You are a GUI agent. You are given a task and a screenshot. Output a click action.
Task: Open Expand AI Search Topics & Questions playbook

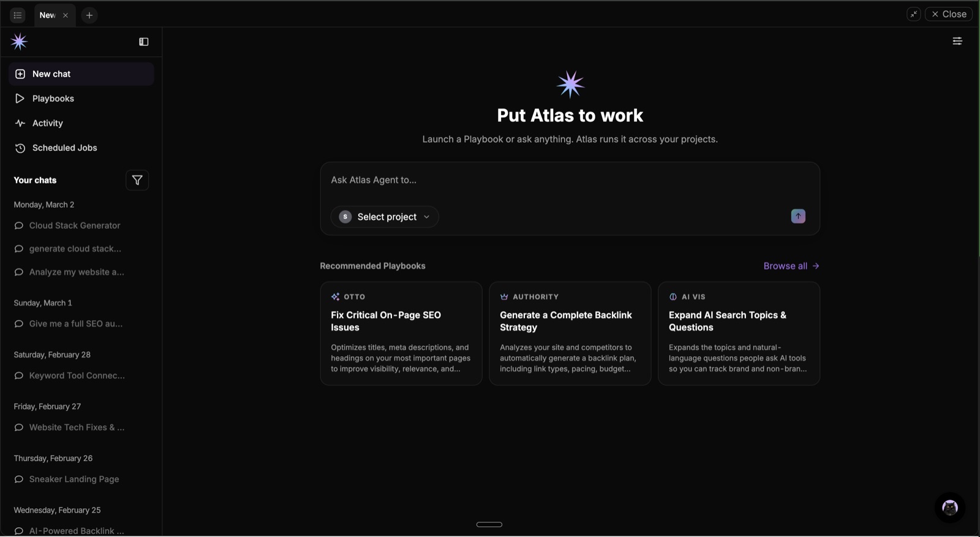pyautogui.click(x=739, y=333)
